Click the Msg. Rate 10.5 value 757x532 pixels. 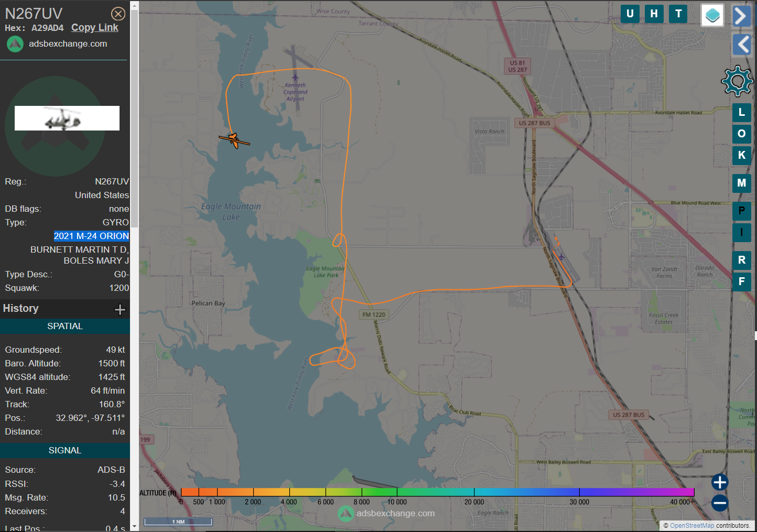[116, 498]
